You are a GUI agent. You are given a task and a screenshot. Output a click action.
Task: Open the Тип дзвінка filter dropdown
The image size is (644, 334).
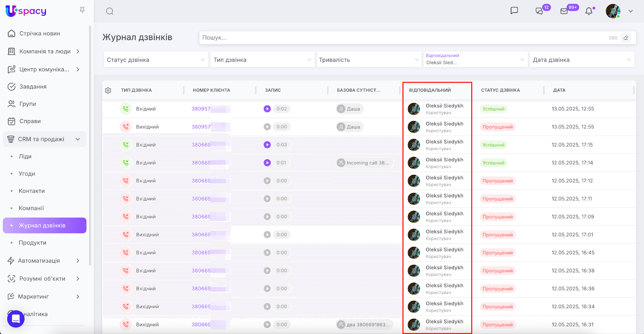pos(262,60)
